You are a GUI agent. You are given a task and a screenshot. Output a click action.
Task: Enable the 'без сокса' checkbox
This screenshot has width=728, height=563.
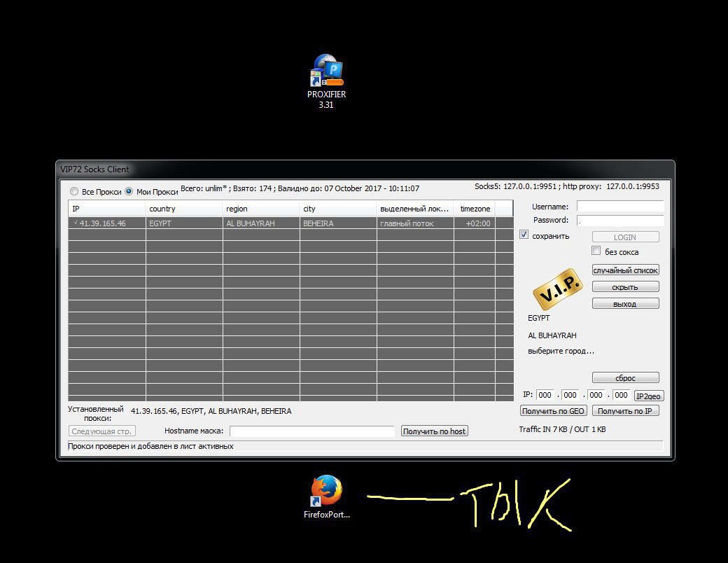596,251
